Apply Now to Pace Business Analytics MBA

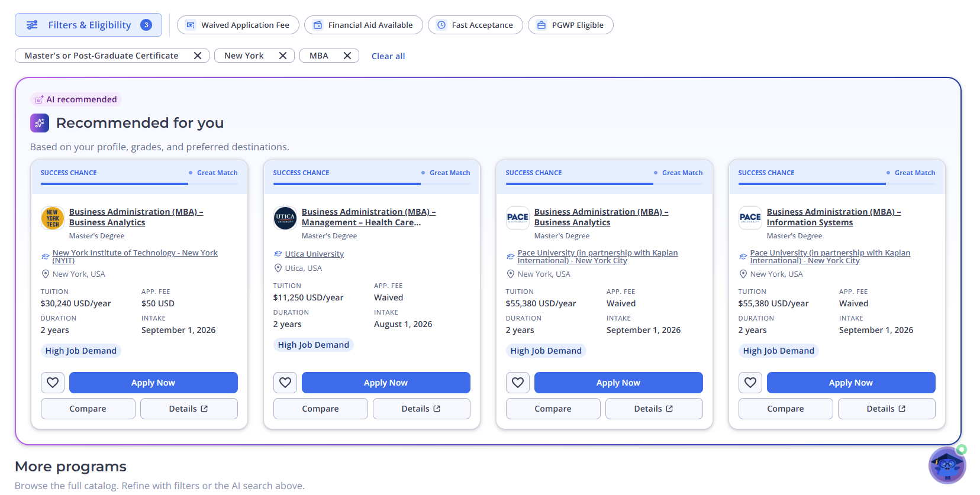pyautogui.click(x=618, y=383)
